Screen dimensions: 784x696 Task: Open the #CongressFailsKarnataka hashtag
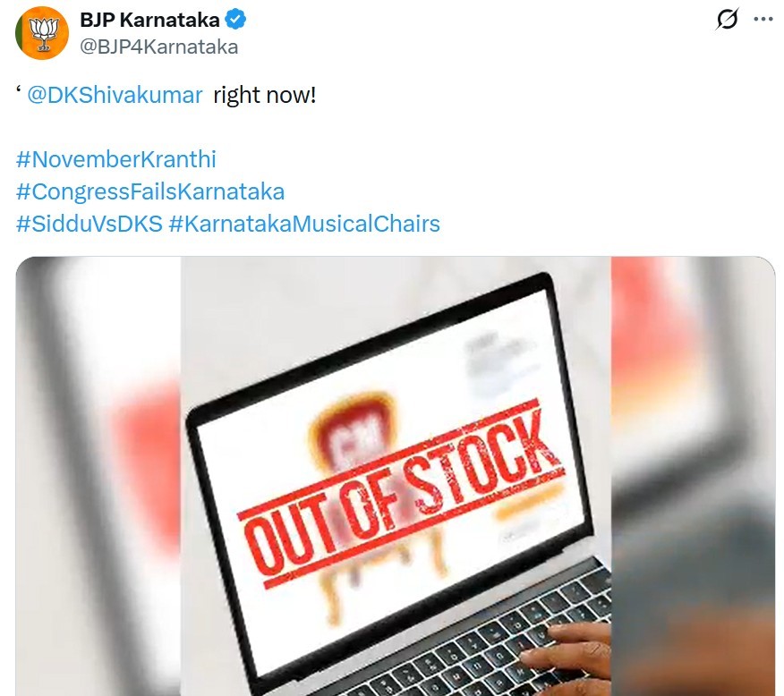(x=150, y=191)
